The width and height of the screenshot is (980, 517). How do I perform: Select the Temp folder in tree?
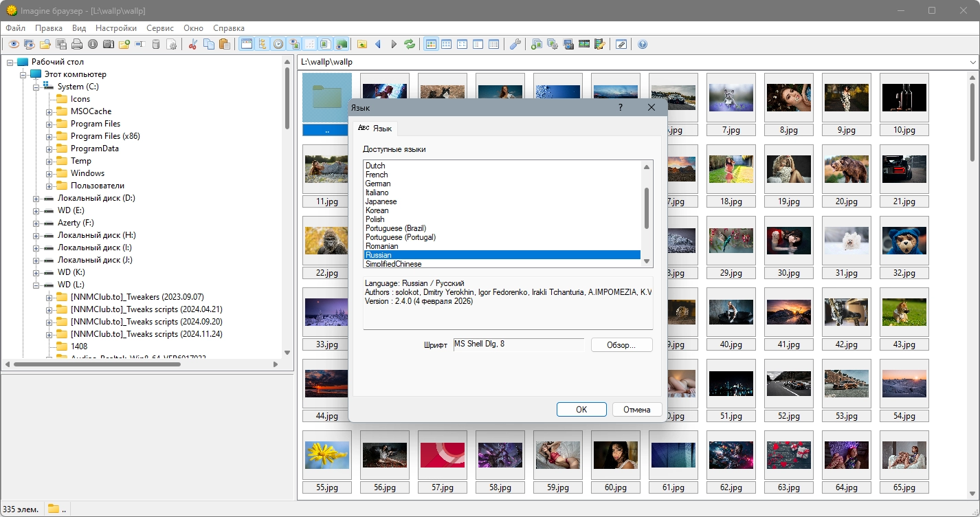[81, 161]
